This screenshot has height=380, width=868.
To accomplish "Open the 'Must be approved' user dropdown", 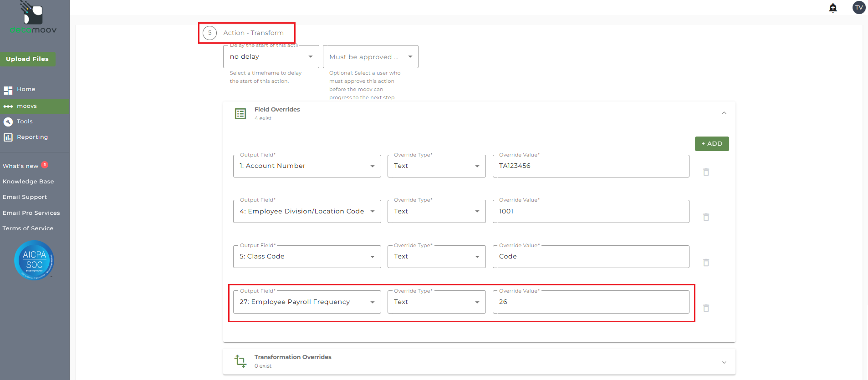I will pyautogui.click(x=370, y=57).
